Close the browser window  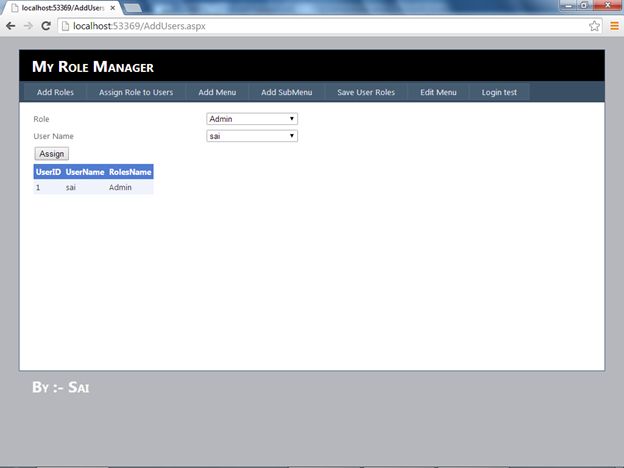point(608,5)
